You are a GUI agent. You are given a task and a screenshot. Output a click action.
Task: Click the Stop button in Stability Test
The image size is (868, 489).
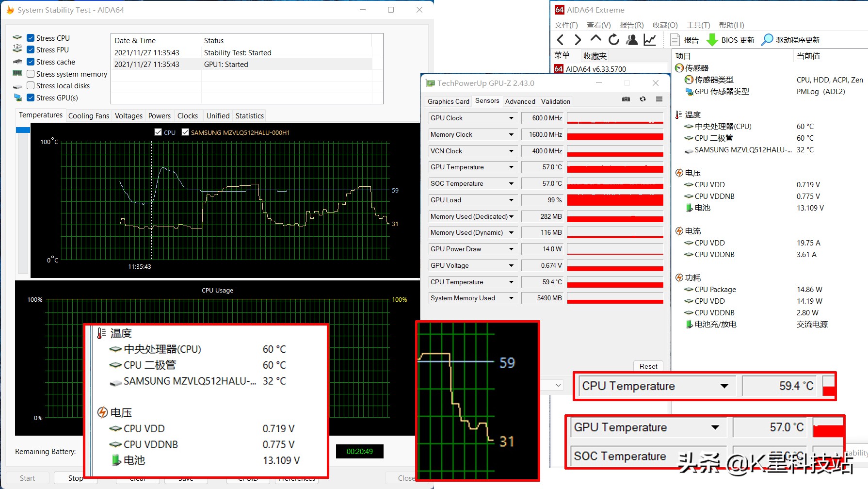(x=76, y=478)
